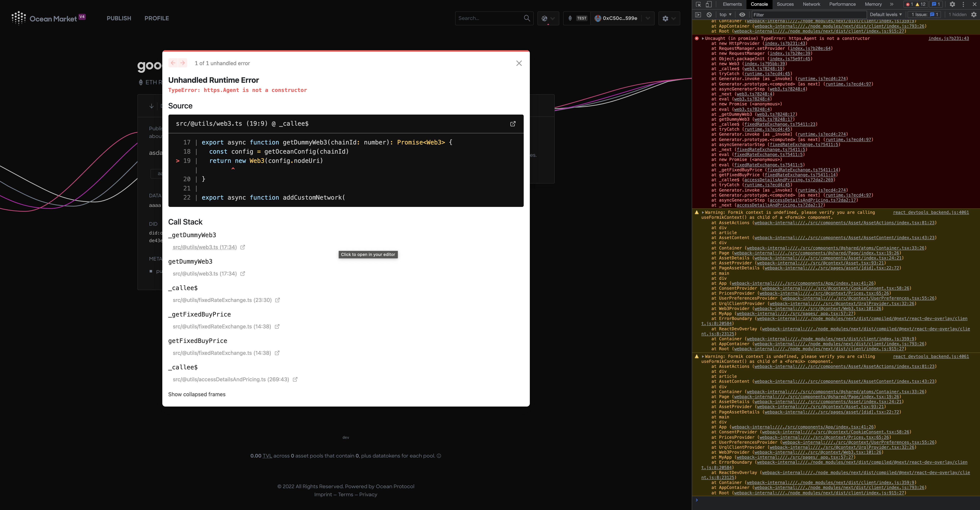Image resolution: width=980 pixels, height=510 pixels.
Task: Expand Show collapsed frames
Action: [197, 394]
